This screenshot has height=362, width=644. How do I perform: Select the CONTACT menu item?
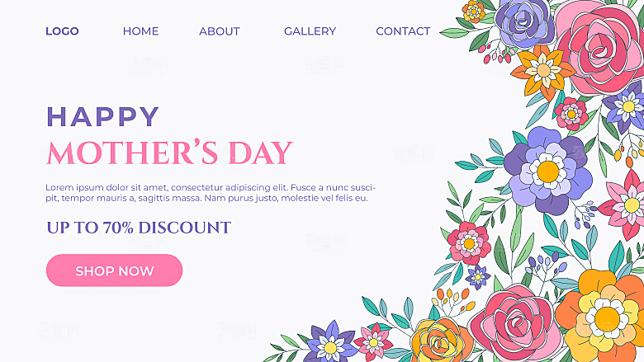403,31
